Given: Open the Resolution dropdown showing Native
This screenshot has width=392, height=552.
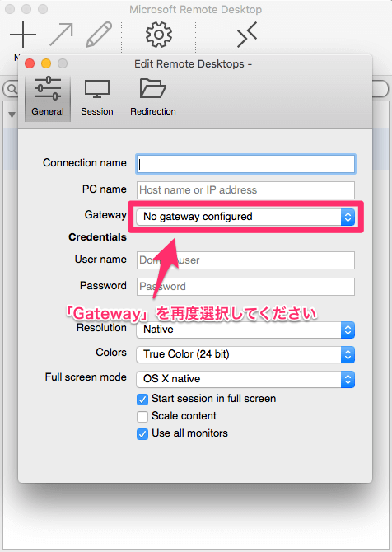Looking at the screenshot, I should point(245,330).
